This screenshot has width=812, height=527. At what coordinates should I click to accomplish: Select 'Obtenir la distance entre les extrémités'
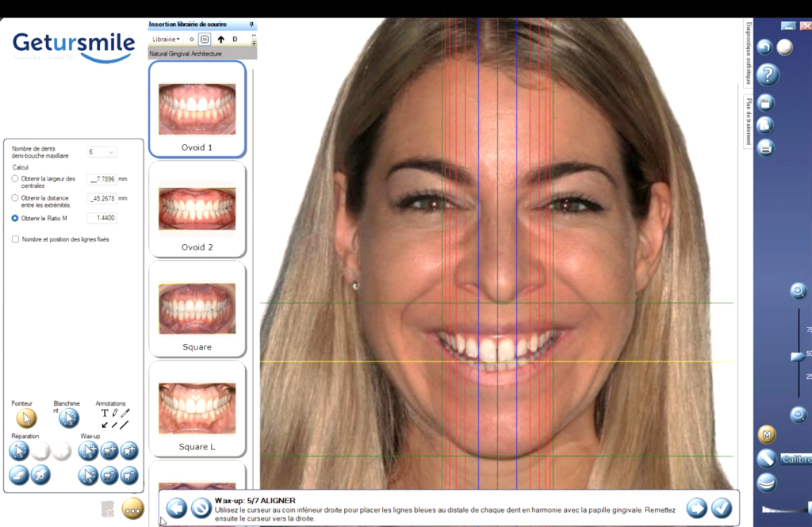[x=15, y=198]
